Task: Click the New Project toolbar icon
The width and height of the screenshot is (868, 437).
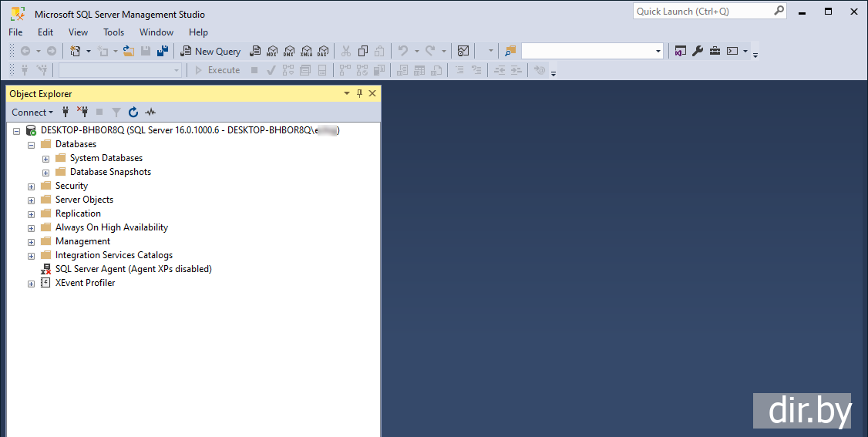Action: click(x=76, y=51)
